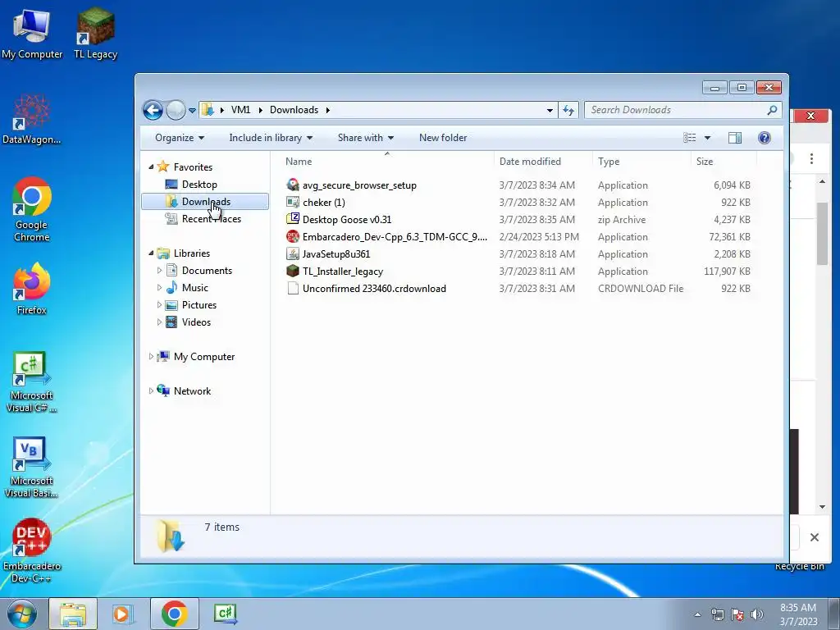Select Downloads under Favorites
This screenshot has width=840, height=630.
pos(205,202)
